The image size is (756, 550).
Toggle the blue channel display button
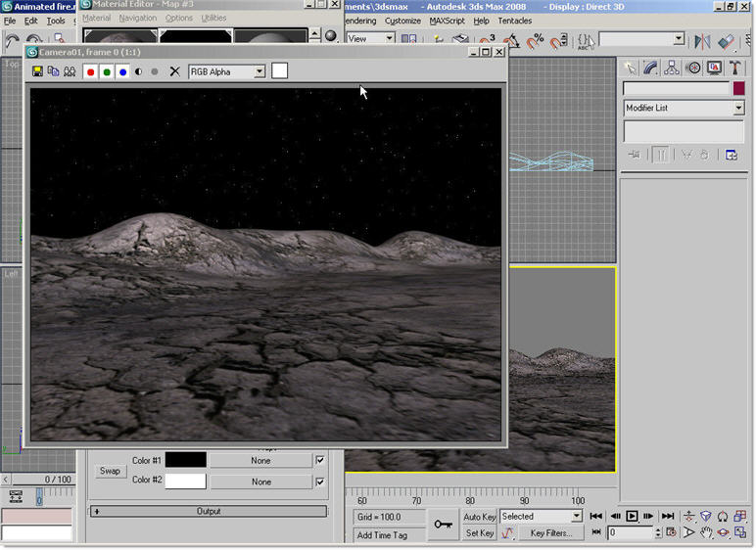pos(122,71)
